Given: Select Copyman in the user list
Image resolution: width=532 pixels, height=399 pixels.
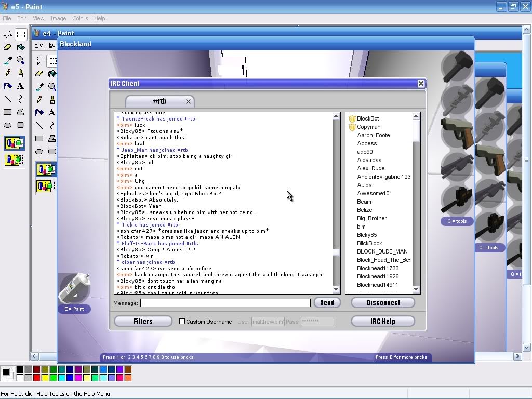Looking at the screenshot, I should coord(368,127).
